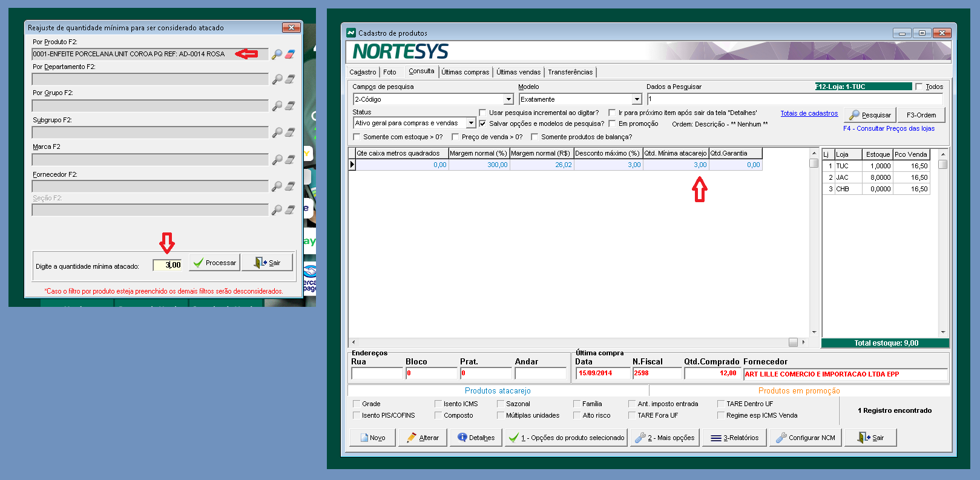Click the magnifier icon beside Seção field
This screenshot has width=980, height=480.
pos(277,210)
